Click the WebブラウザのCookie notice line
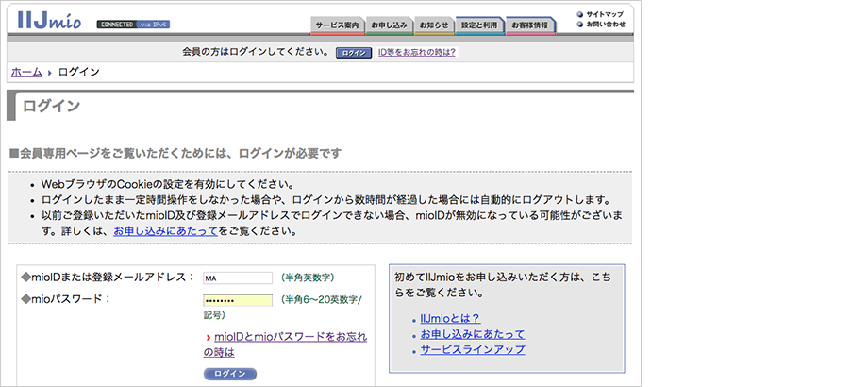Screen dimensions: 868x387 click(167, 184)
